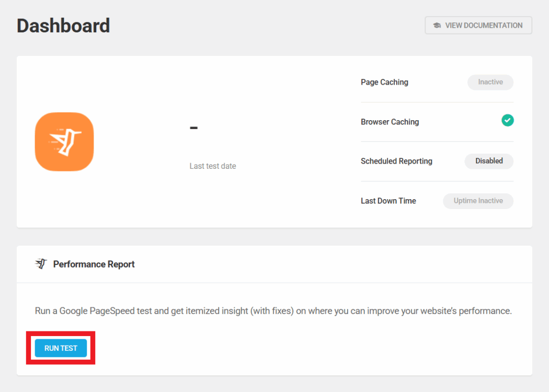Click the Page Caching Inactive badge
This screenshot has width=549, height=392.
490,82
